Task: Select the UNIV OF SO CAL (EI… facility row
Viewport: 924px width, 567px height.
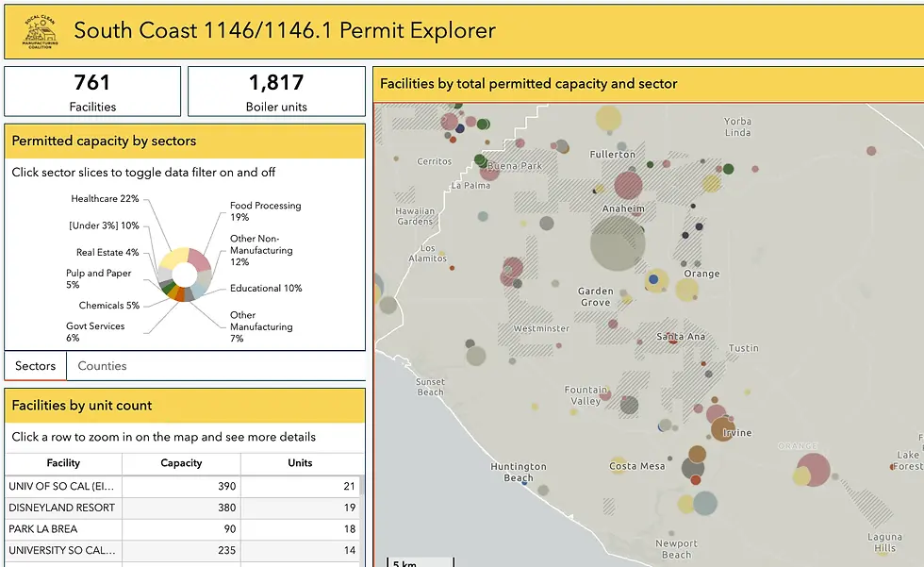Action: pyautogui.click(x=182, y=486)
